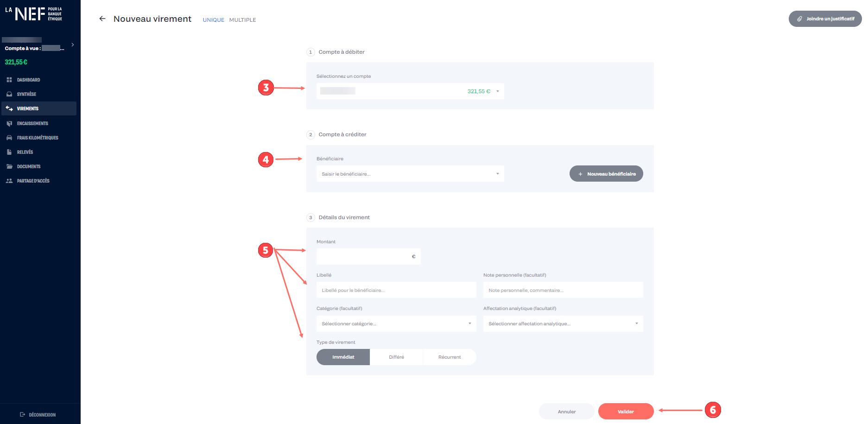Click the Encaissements icon in sidebar
Viewport: 868px width, 424px height.
click(9, 123)
